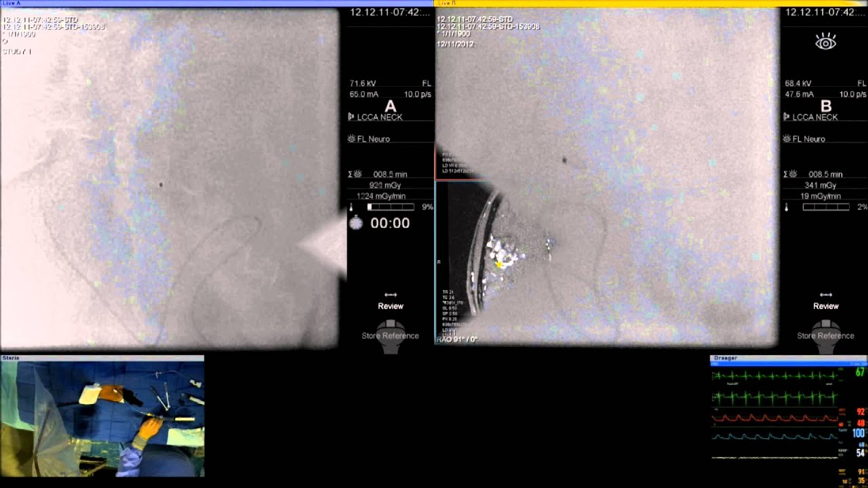The image size is (868, 488).
Task: Open the Live A fluoroscopy image view
Action: point(170,179)
